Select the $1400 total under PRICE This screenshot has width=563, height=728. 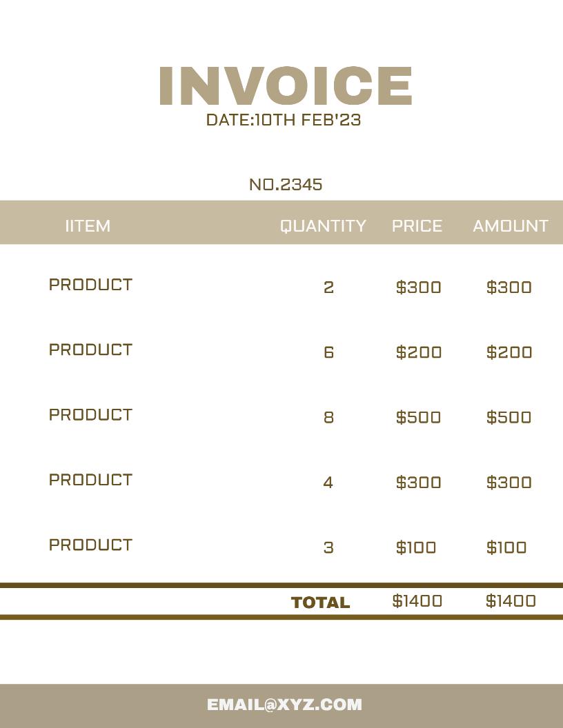pyautogui.click(x=417, y=601)
